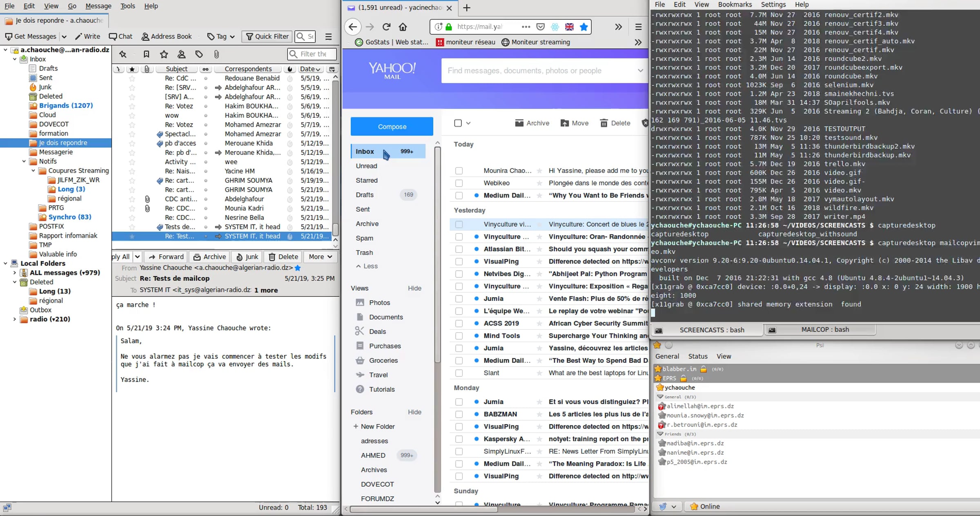Click the Compose button in Yahoo Mail
This screenshot has height=516, width=980.
(x=392, y=127)
